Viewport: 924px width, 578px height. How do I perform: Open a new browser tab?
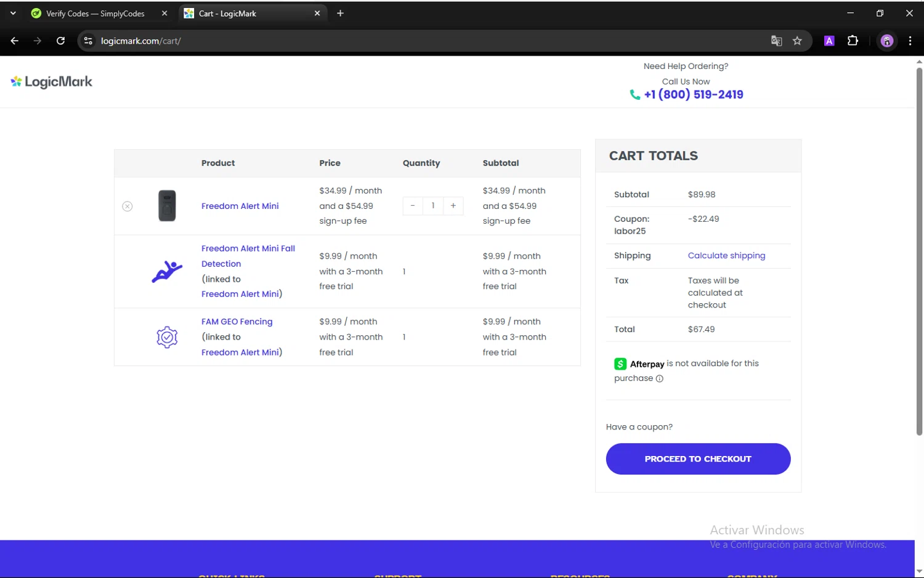tap(341, 14)
